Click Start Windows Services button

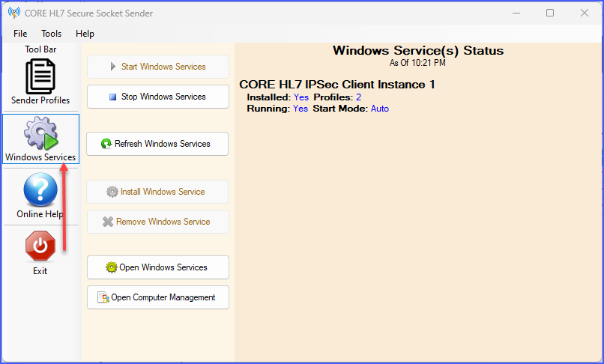click(158, 67)
